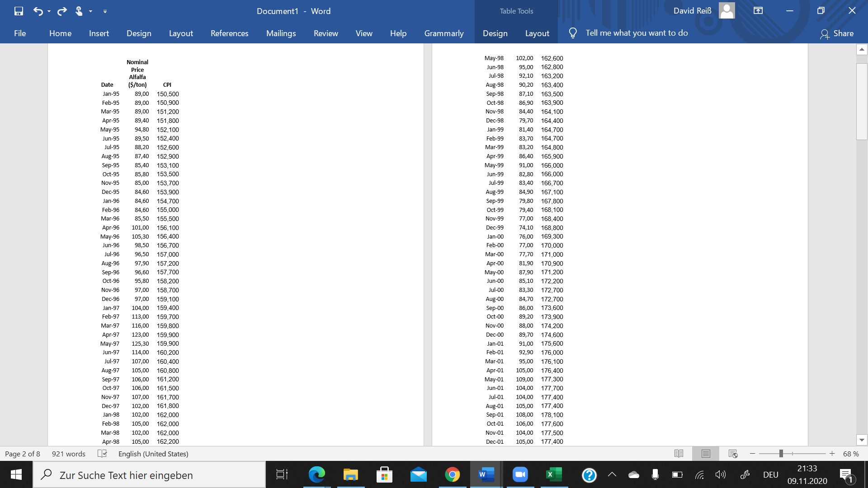
Task: Click the 'Tell me' lightbulb icon
Action: (573, 33)
